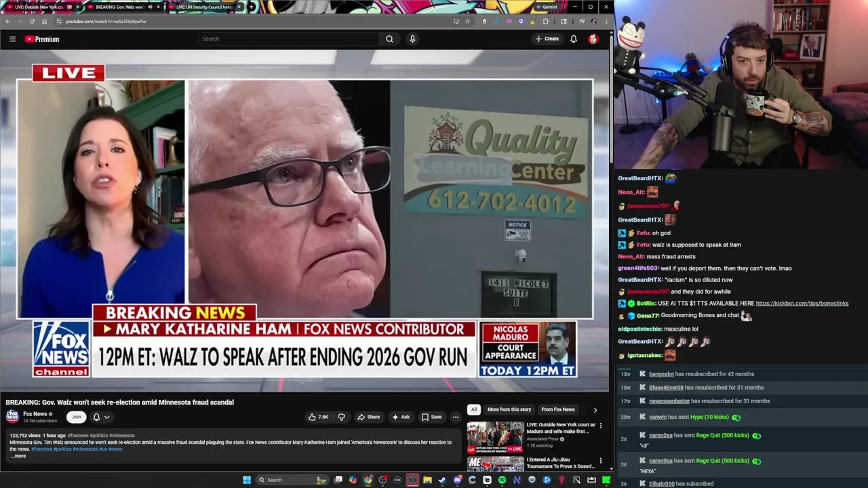Image resolution: width=868 pixels, height=488 pixels.
Task: Open the browser extensions puzzle icon
Action: (546, 21)
